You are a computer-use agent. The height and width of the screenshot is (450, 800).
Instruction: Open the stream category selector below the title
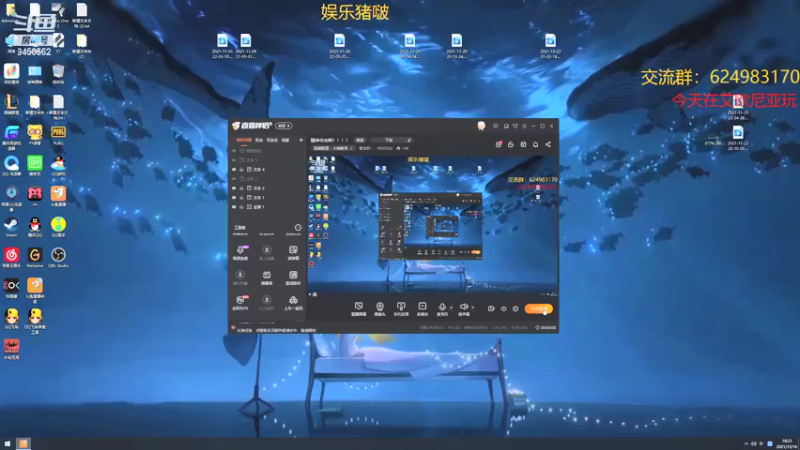pyautogui.click(x=333, y=148)
